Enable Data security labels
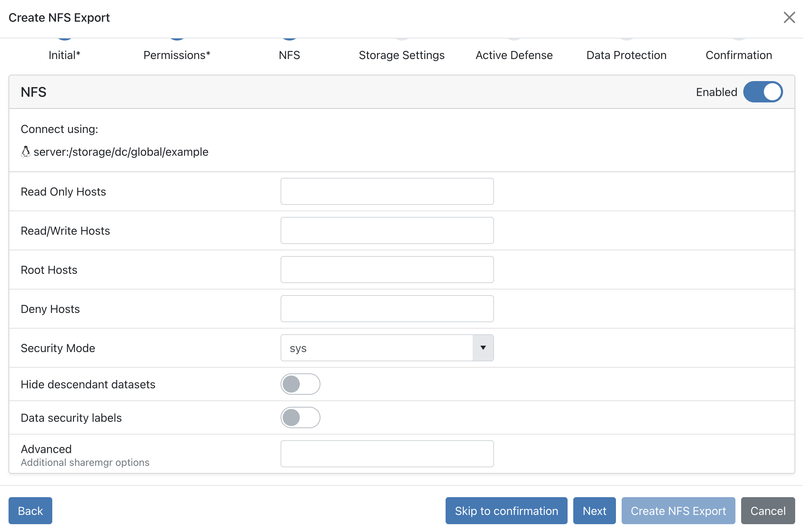Viewport: 803px width, 532px height. tap(301, 417)
